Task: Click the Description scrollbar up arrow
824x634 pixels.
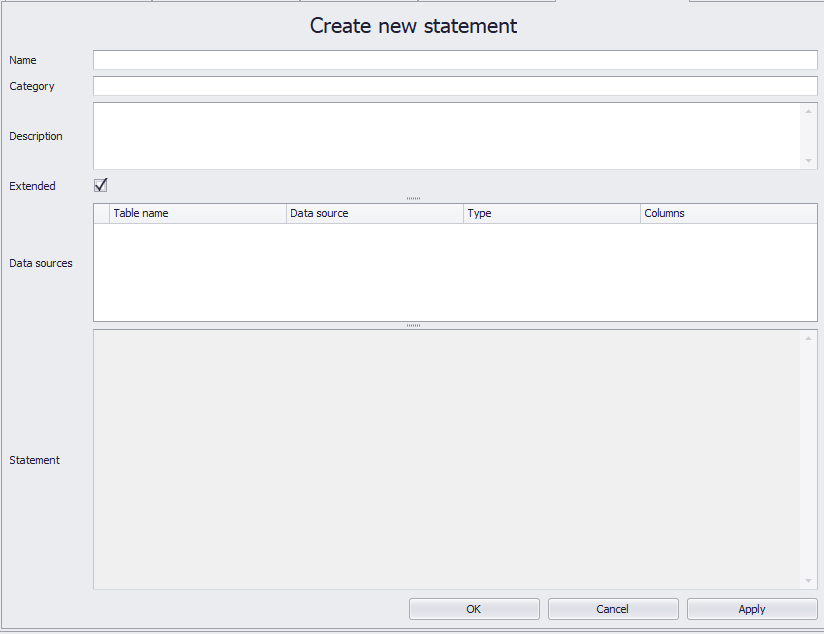Action: click(808, 111)
